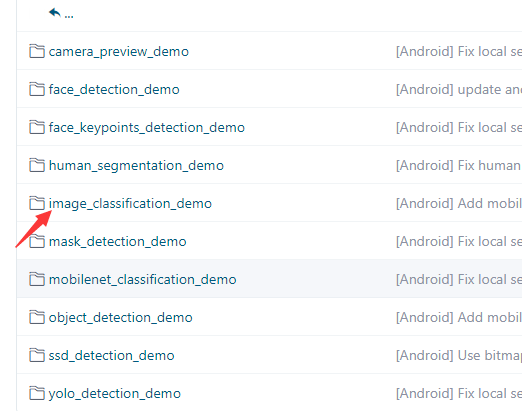Click folder icon beside face_keypoints_detection_demo
Image resolution: width=522 pixels, height=411 pixels.
point(37,127)
